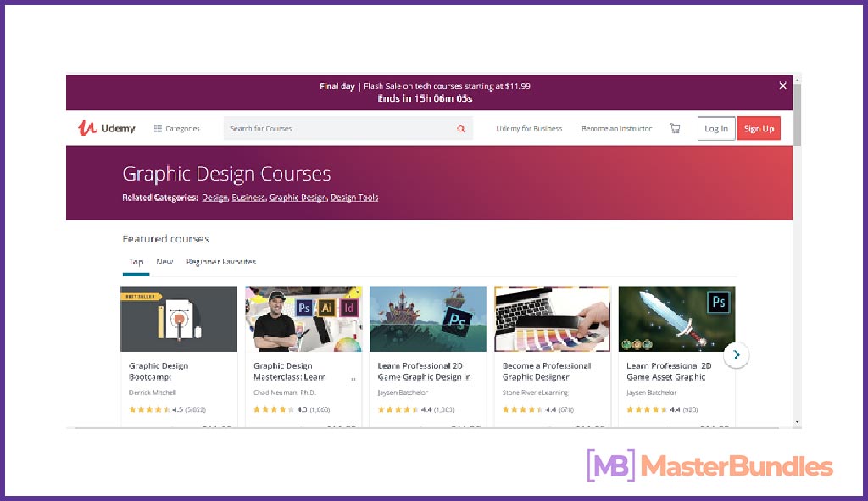The width and height of the screenshot is (868, 501).
Task: Follow the Business related category link
Action: tap(248, 198)
